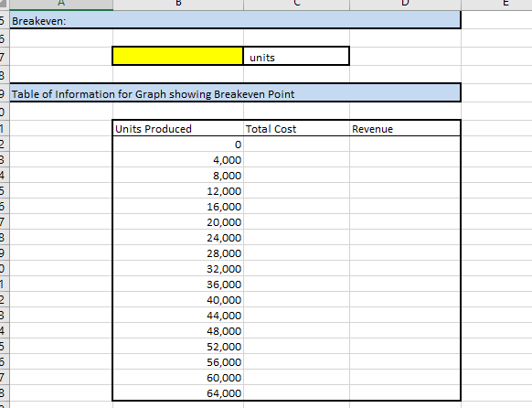Click the Revenue header cell
Screen dimensions: 532x408
[x=405, y=129]
